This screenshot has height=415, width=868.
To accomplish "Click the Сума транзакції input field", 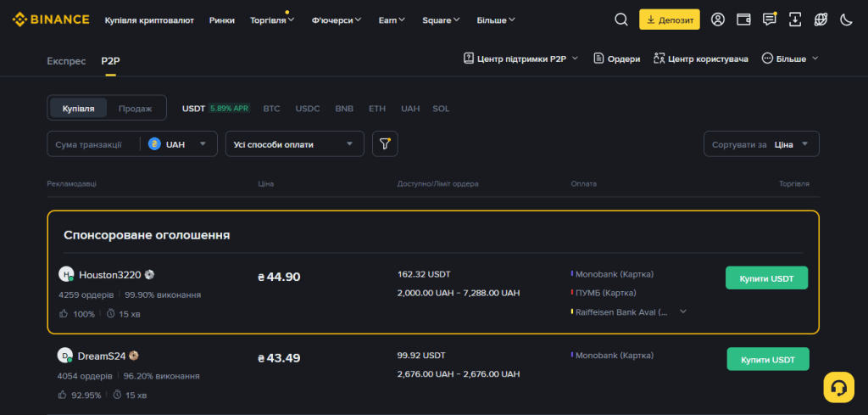I will click(93, 144).
